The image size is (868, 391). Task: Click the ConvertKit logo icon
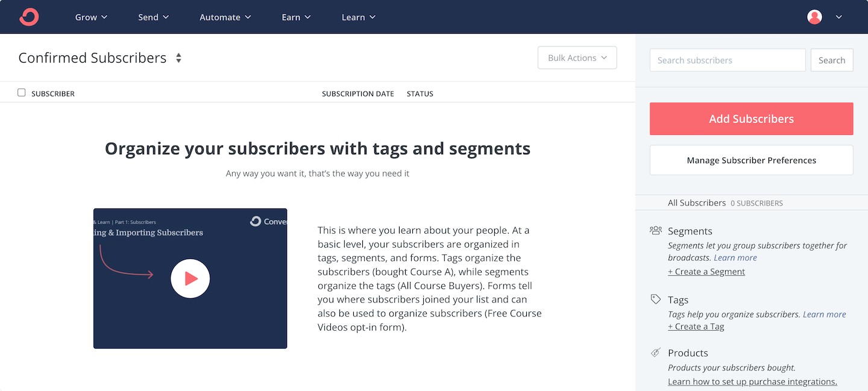(x=29, y=17)
